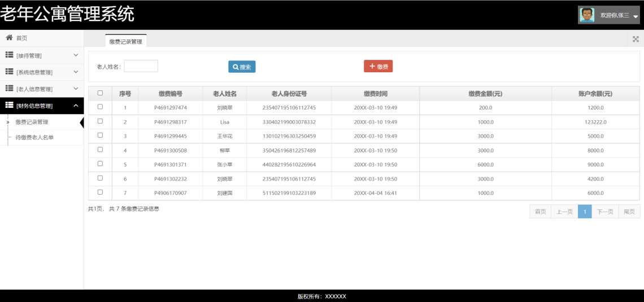Click the fullscreen expand icon at top right
This screenshot has width=644, height=302.
[x=636, y=39]
